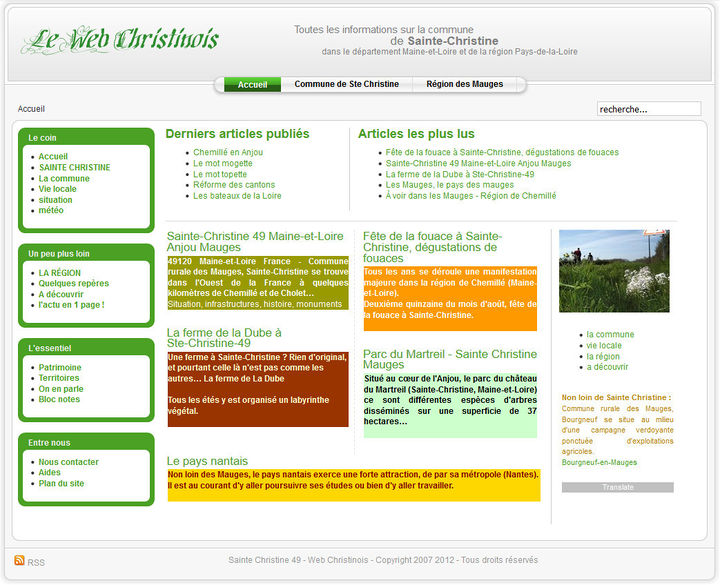
Task: Open the Le mot mogette article
Action: [223, 163]
